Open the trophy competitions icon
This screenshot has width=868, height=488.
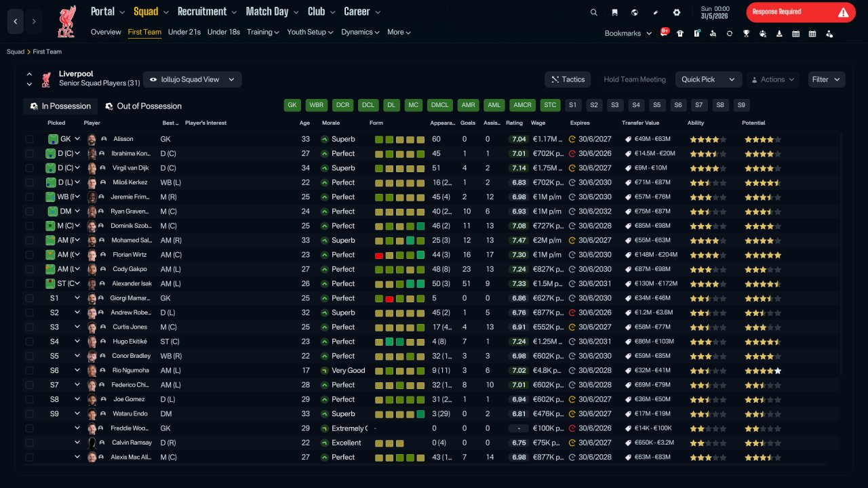746,33
